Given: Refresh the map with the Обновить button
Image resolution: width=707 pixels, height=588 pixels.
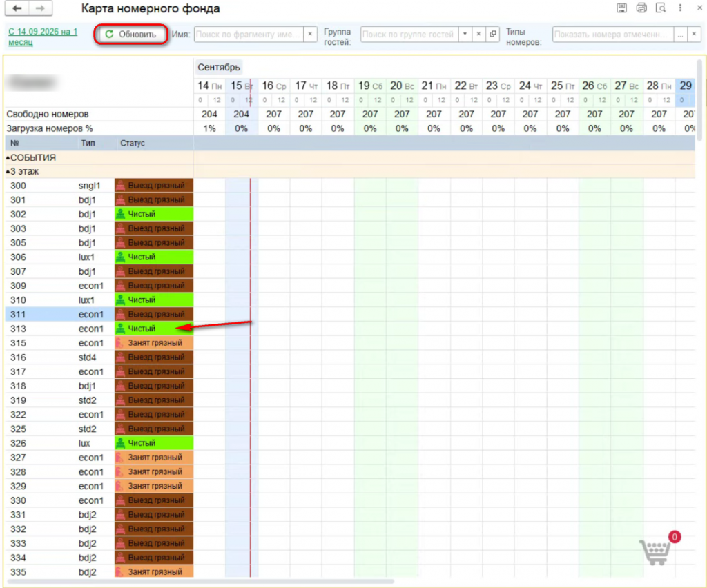Looking at the screenshot, I should 131,35.
